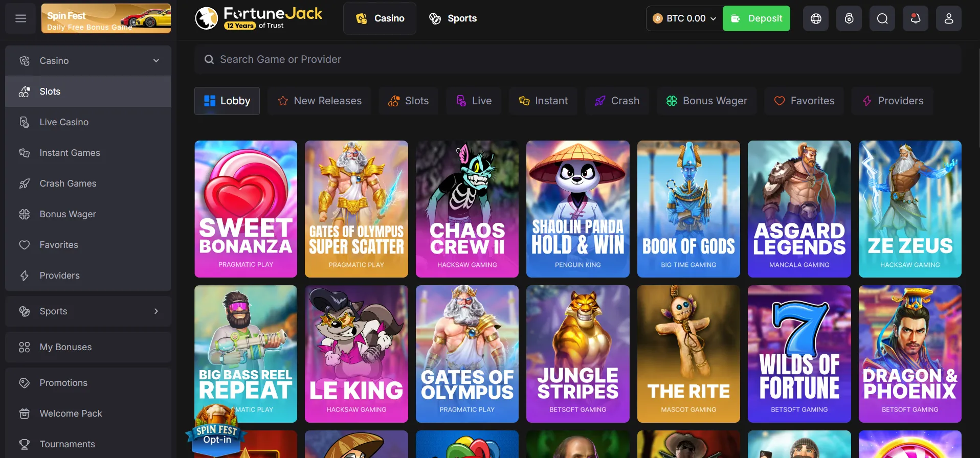This screenshot has height=458, width=980.
Task: Click the Spin Fest Opt-in badge
Action: pos(217,432)
